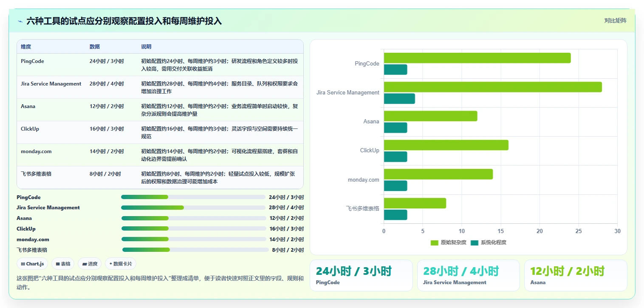This screenshot has width=644, height=308.
Task: Click the PingCode label on chart axis
Action: coord(367,64)
